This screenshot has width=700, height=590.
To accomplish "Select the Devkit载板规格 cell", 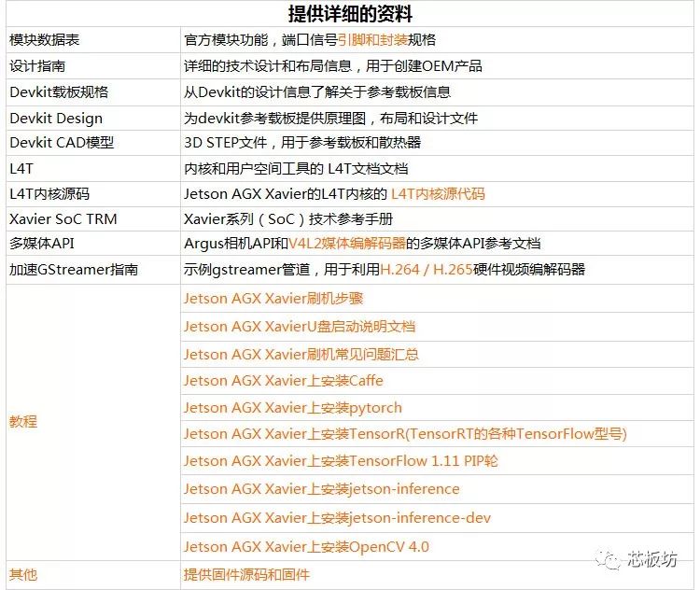I will point(93,92).
